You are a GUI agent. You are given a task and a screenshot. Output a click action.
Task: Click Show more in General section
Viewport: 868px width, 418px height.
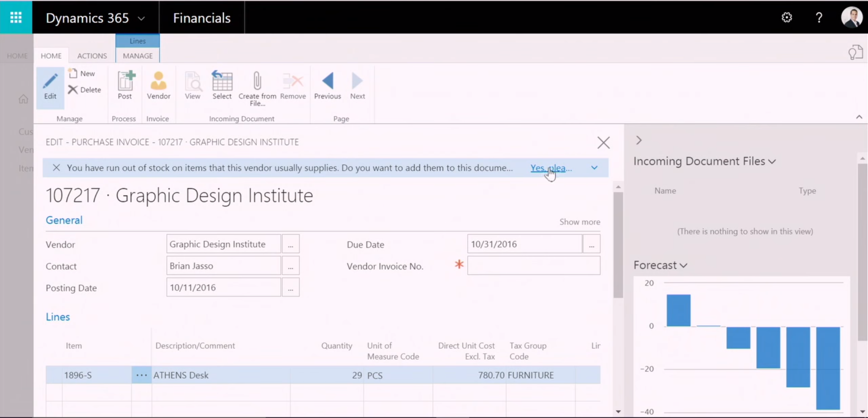coord(579,222)
